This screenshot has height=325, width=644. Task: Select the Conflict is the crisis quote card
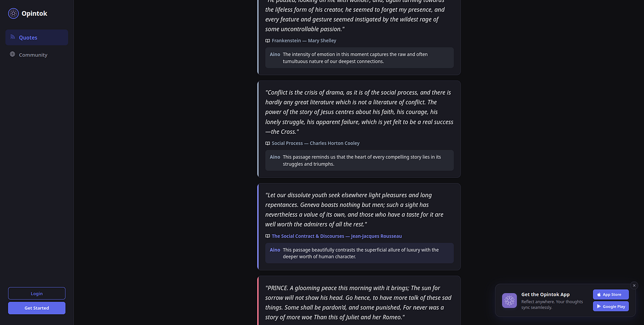pos(359,129)
